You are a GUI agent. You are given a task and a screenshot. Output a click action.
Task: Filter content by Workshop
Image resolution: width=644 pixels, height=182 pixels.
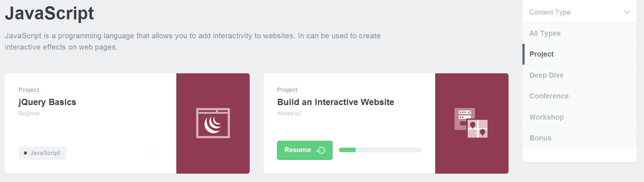click(547, 117)
